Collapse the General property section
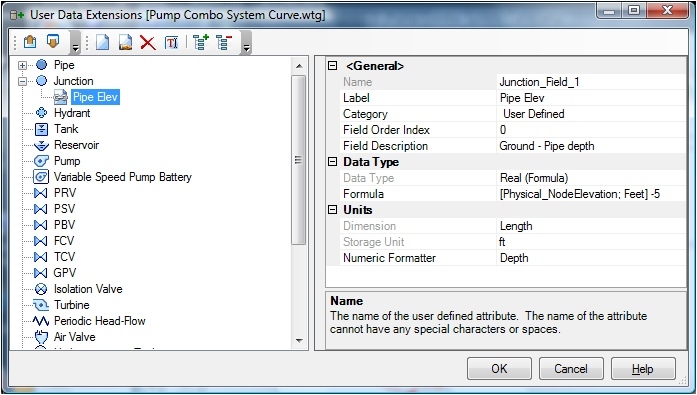The height and width of the screenshot is (395, 697). pos(332,66)
